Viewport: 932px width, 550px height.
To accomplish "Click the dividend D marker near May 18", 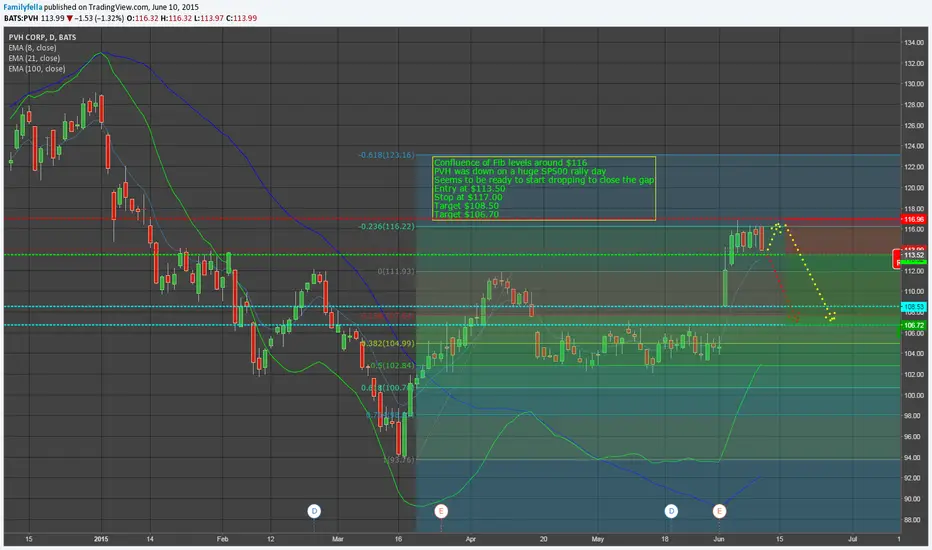I will (x=671, y=511).
